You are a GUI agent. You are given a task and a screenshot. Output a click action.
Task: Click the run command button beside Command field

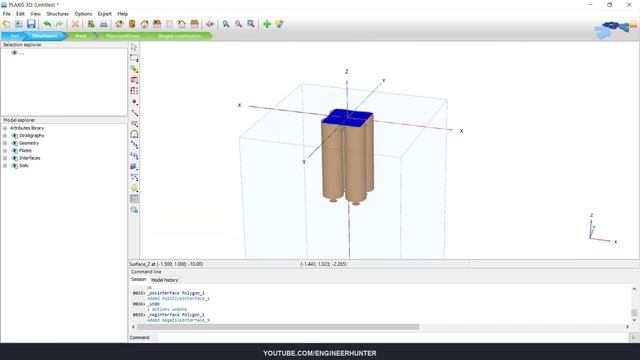(x=633, y=338)
